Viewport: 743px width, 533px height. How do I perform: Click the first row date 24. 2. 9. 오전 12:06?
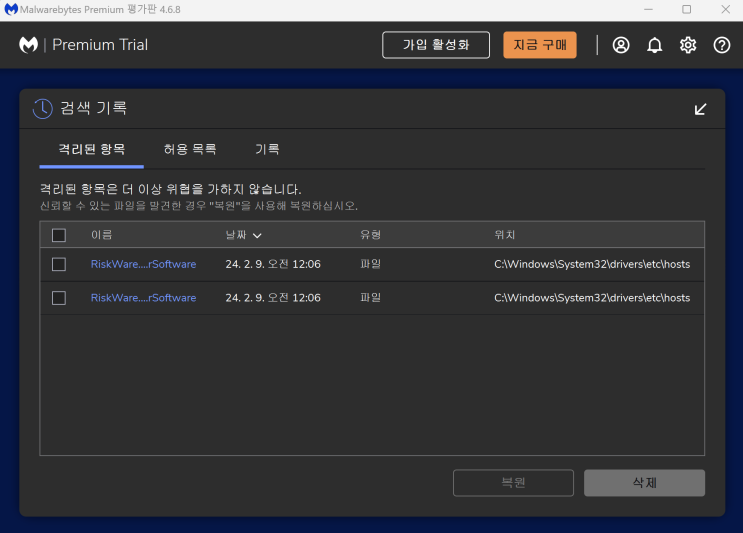coord(273,264)
